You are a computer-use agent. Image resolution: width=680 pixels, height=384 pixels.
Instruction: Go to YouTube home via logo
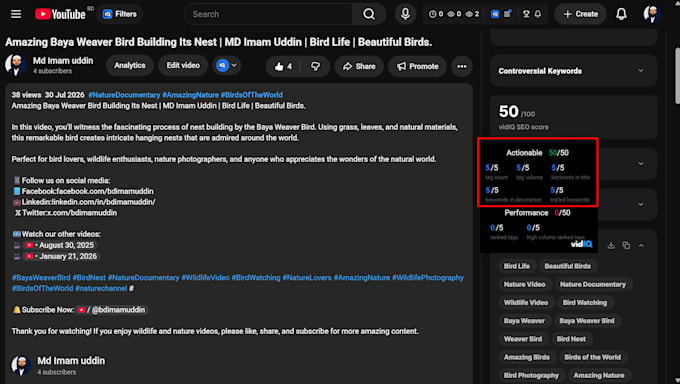(x=60, y=14)
